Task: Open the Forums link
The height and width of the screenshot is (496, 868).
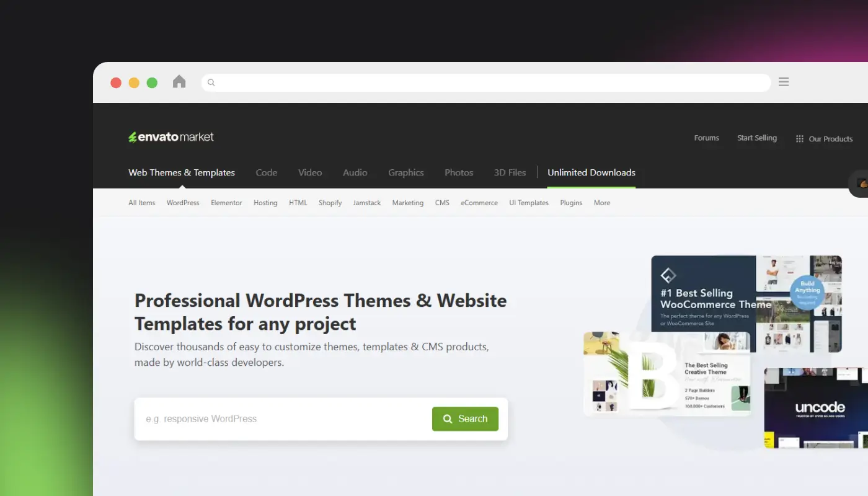Action: tap(707, 138)
